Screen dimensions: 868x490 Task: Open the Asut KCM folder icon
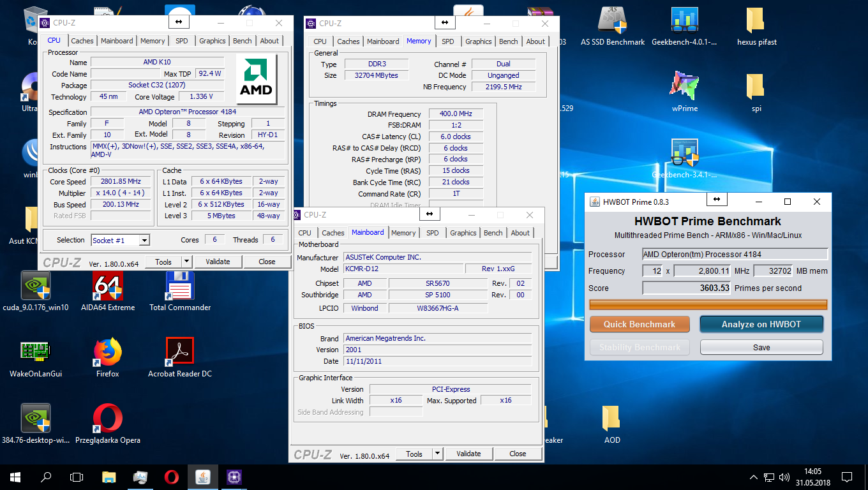pos(32,225)
